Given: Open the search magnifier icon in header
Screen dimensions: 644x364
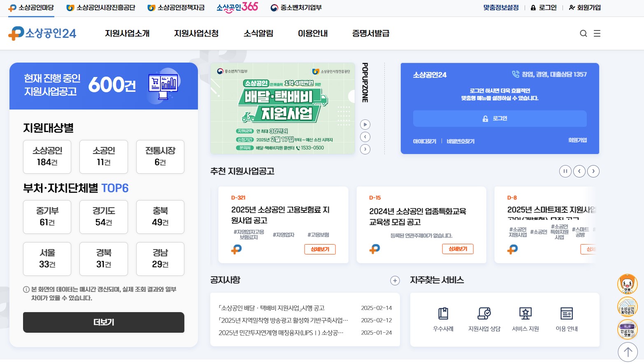Looking at the screenshot, I should point(583,33).
